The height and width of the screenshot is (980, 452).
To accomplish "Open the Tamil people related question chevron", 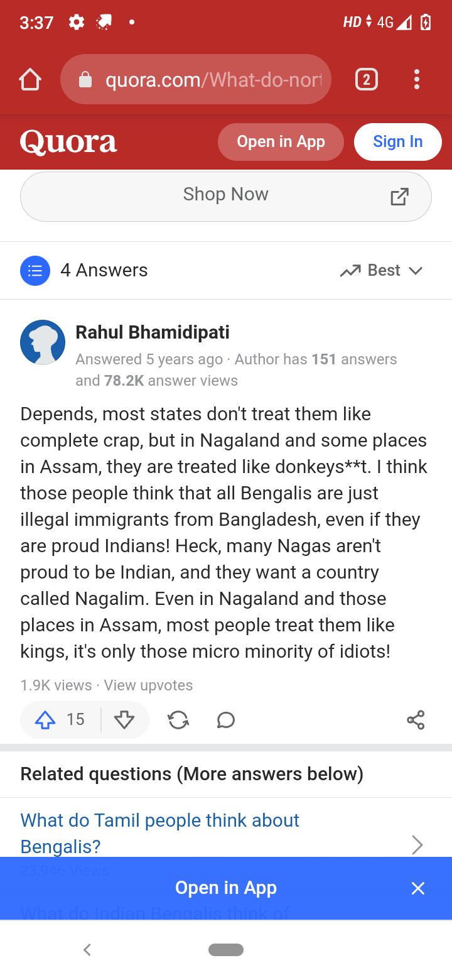I will [x=417, y=845].
